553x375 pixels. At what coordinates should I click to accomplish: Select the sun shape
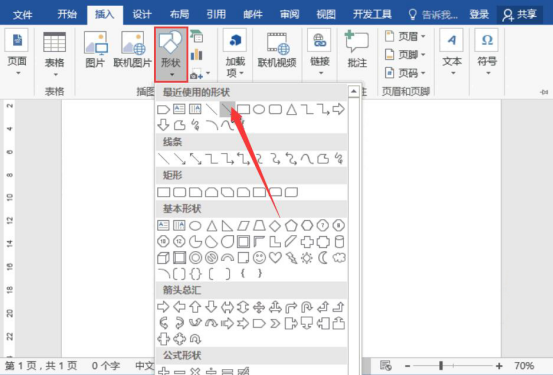[307, 258]
